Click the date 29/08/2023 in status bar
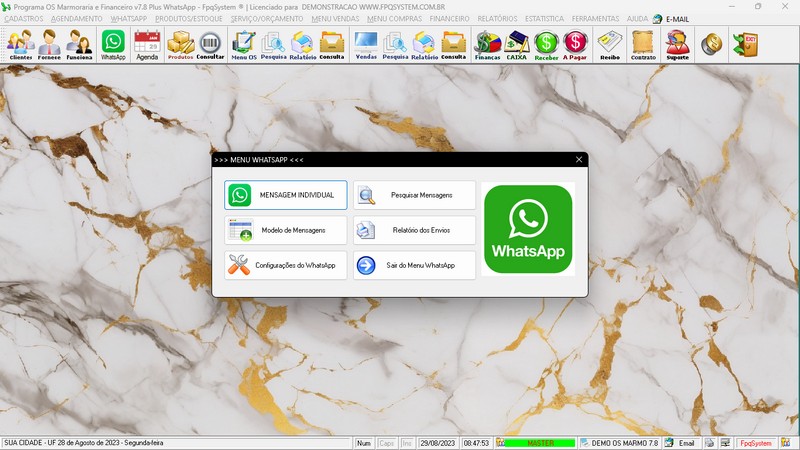The image size is (800, 450). 437,443
